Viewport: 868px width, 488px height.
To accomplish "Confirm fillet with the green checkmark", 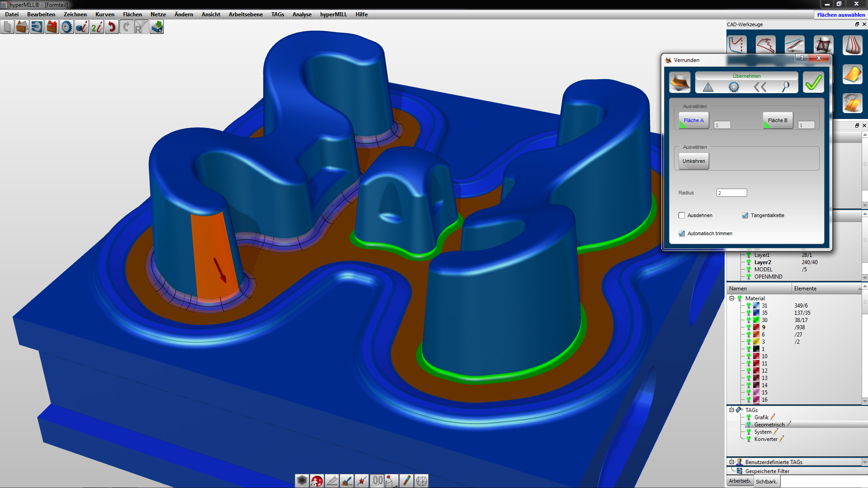I will point(813,82).
